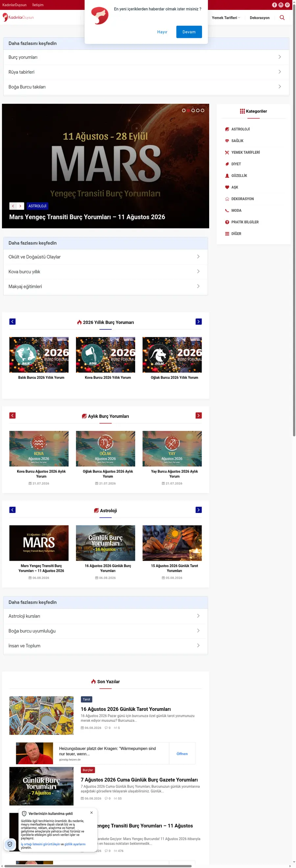Image resolution: width=296 pixels, height=868 pixels.
Task: Click previous slide arrow on Mars banner
Action: coord(13,206)
